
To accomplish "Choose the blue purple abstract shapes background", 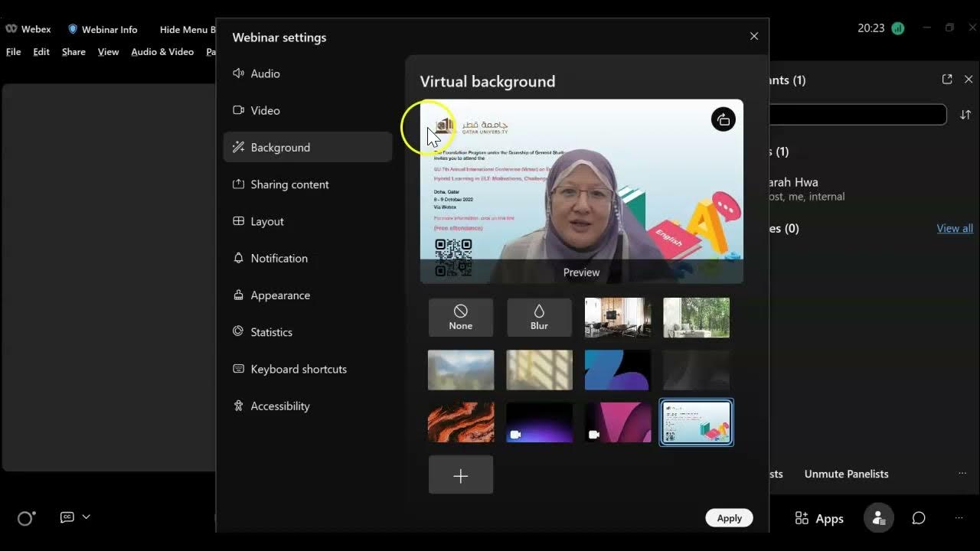I will [618, 370].
